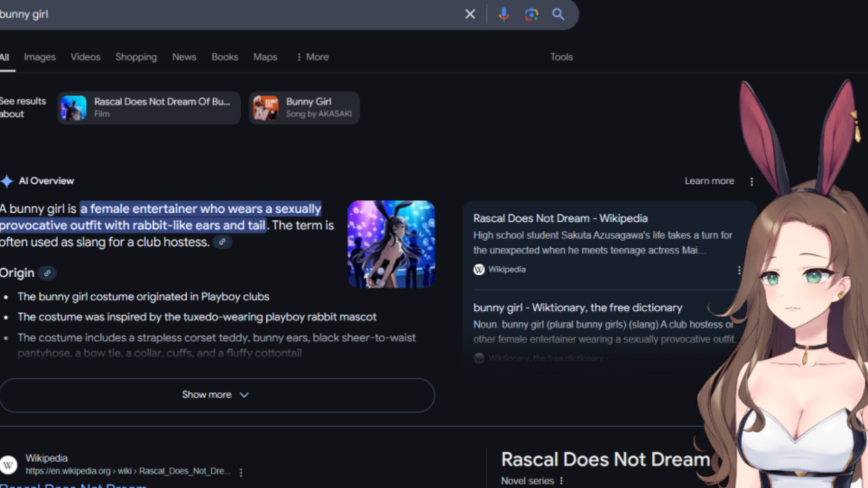Open the bunny girl Wiktionary result
Screen dimensions: 868x488
577,308
